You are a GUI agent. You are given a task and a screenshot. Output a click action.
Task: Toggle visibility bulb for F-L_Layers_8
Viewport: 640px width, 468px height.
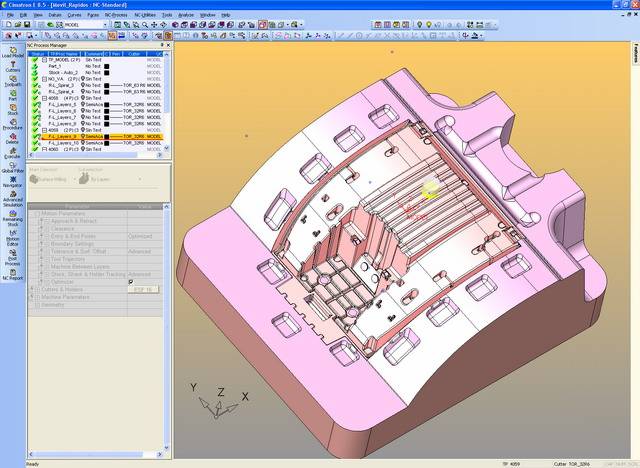coord(83,124)
